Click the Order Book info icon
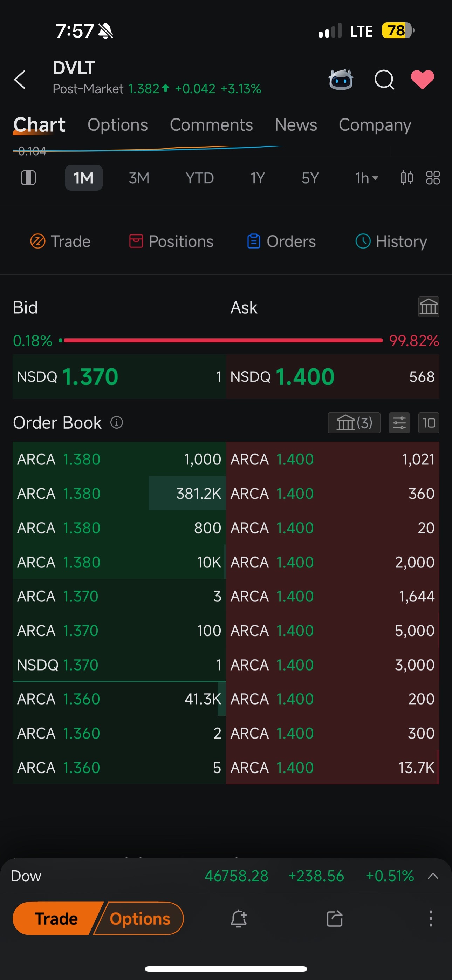 [116, 422]
